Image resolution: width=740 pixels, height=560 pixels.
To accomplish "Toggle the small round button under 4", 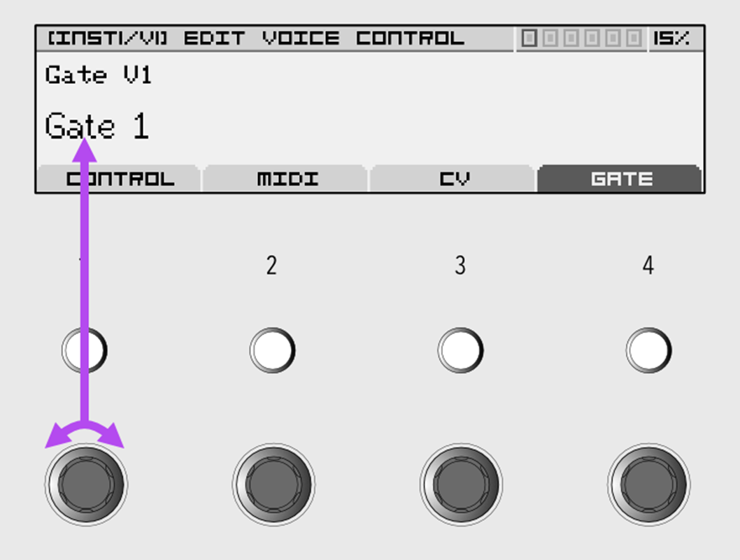I will 648,350.
